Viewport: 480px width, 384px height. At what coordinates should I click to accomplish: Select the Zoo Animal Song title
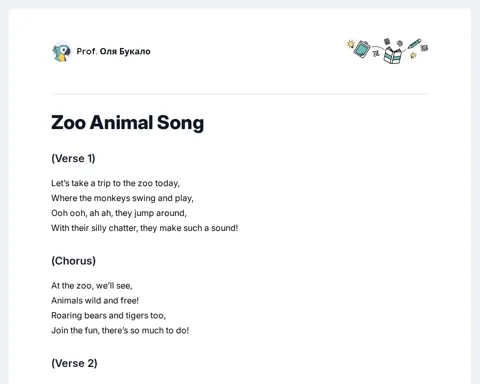coord(127,122)
